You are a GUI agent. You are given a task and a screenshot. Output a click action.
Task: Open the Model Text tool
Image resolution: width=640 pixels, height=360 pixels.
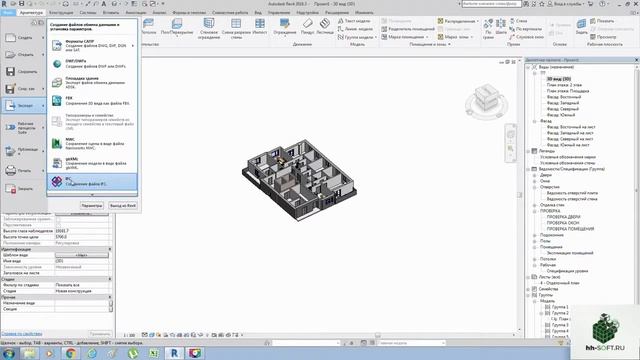(x=354, y=21)
